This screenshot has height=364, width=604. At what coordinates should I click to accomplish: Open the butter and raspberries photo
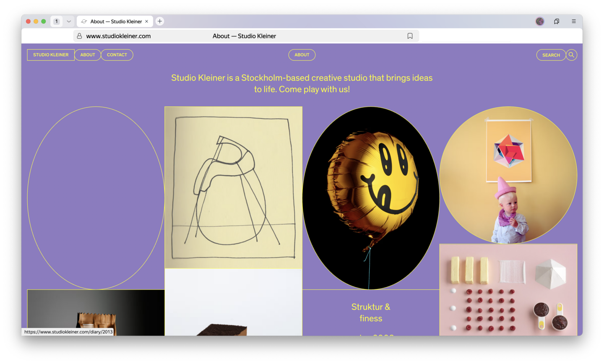point(508,290)
